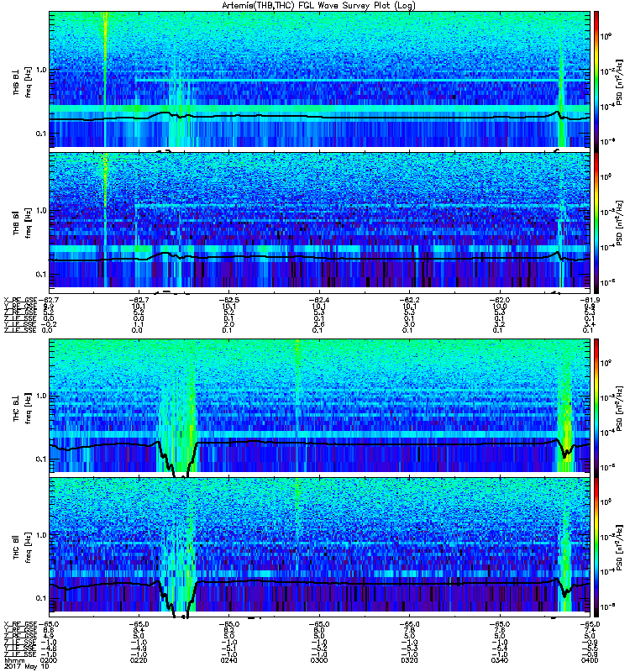This screenshot has height=672, width=630.
Task: Click the plot title 'Artemis(THB,THC) FGL Wave Survey Plot (Log)'
Action: point(318,6)
